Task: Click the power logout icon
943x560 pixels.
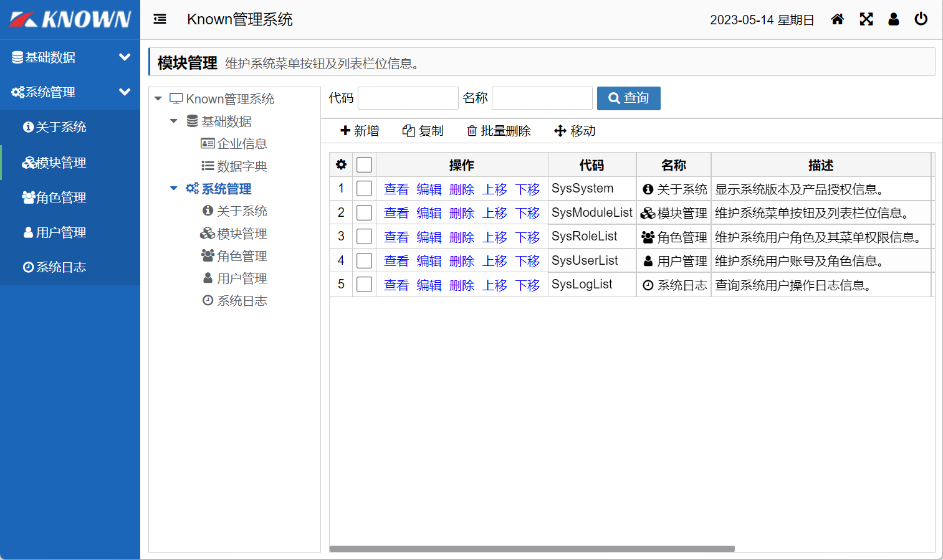Action: point(921,19)
